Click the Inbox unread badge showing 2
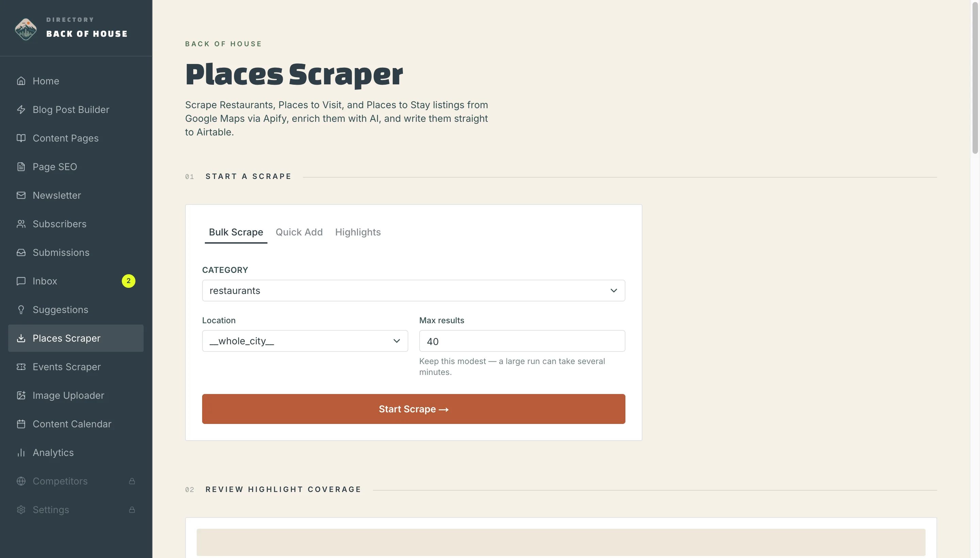The height and width of the screenshot is (558, 980). click(128, 281)
